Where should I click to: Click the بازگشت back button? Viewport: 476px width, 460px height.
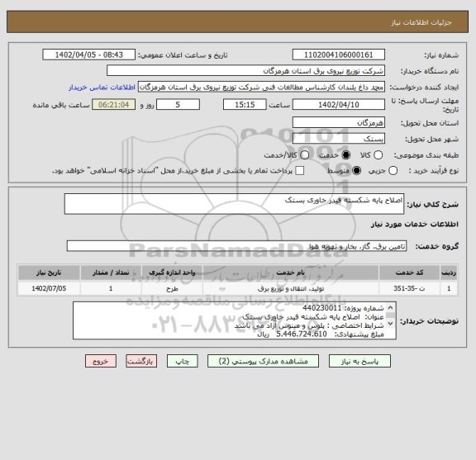pyautogui.click(x=141, y=361)
